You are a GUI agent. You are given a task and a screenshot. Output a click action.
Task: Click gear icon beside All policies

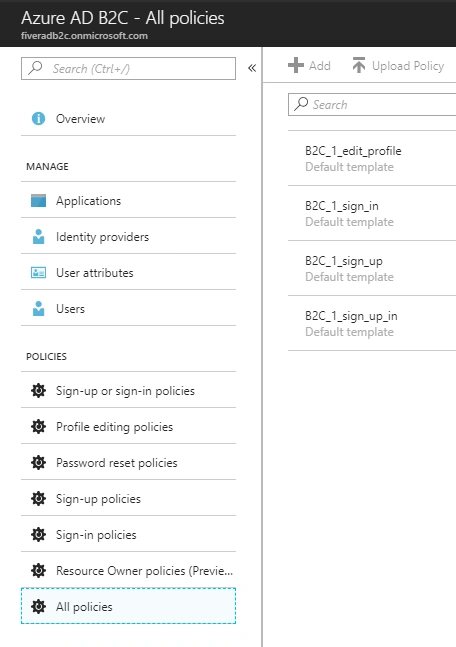tap(38, 607)
